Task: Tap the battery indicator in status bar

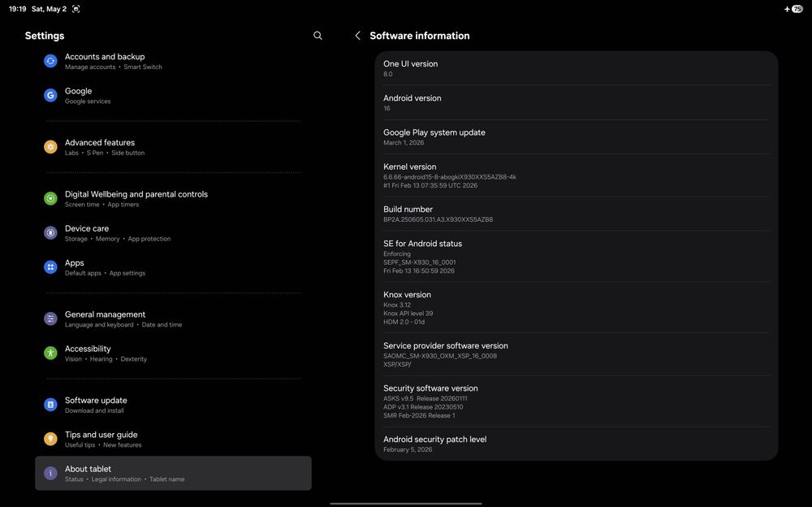Action: click(x=797, y=9)
